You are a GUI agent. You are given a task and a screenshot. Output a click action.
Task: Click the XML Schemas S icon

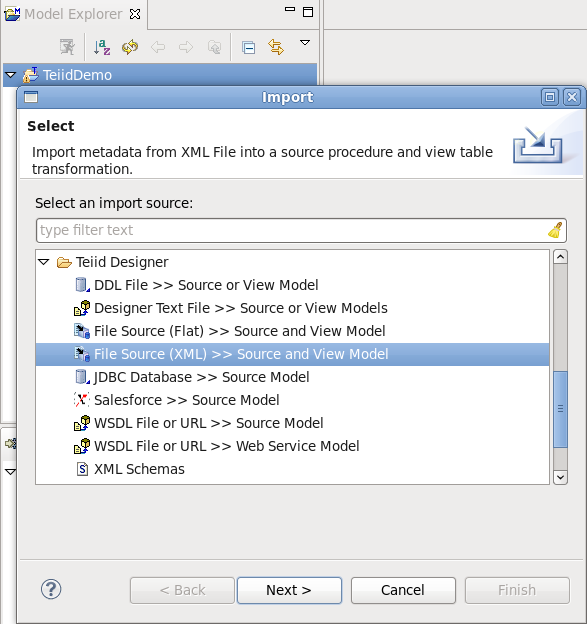(82, 469)
